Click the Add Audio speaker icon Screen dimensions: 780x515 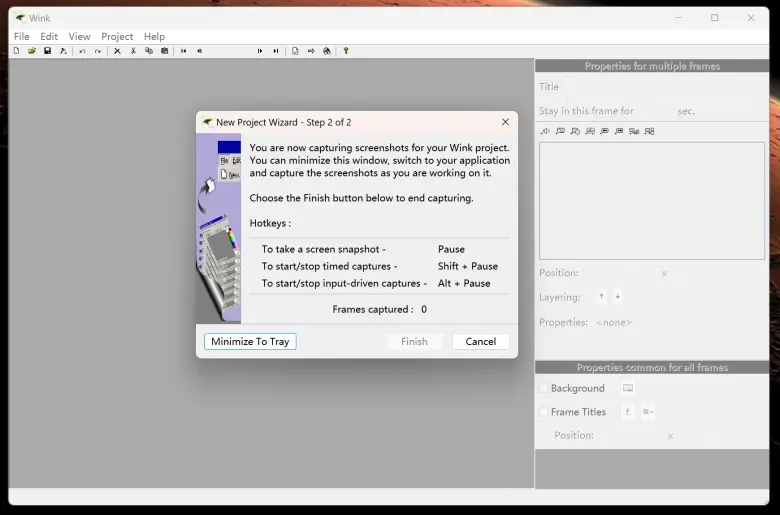545,131
